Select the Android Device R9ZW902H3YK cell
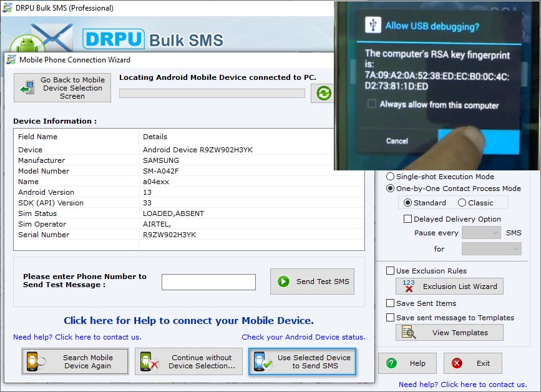The width and height of the screenshot is (541, 392). [x=198, y=150]
